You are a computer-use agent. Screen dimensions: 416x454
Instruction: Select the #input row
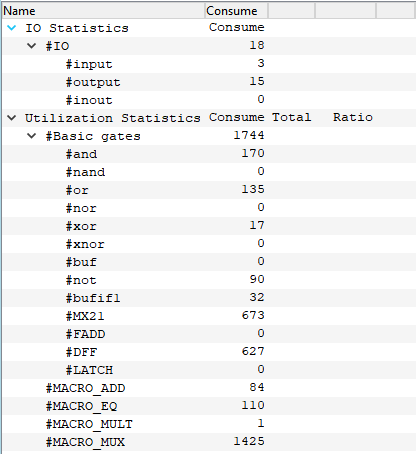pyautogui.click(x=209, y=64)
